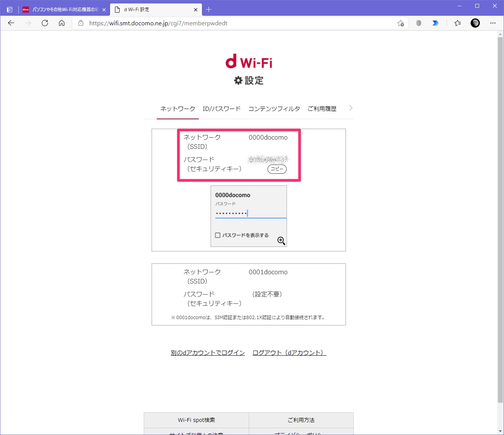
Task: Open the tab actions menu icon
Action: pyautogui.click(x=10, y=10)
